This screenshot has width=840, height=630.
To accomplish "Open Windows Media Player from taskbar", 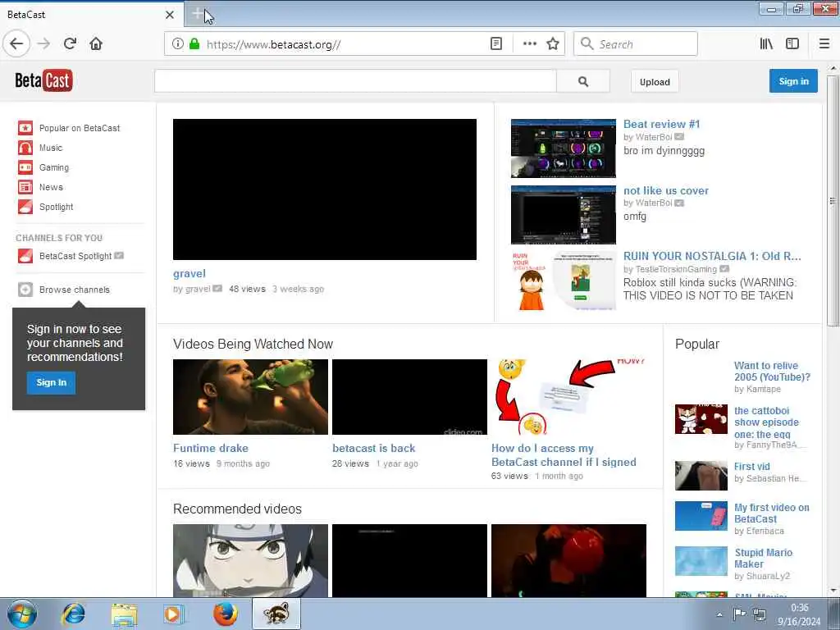I will [x=174, y=614].
